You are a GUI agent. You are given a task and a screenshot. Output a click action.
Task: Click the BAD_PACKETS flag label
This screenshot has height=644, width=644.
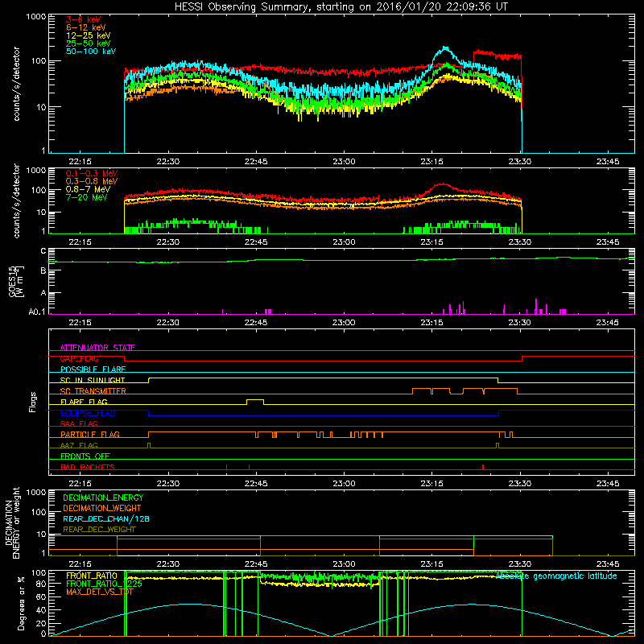(x=88, y=467)
